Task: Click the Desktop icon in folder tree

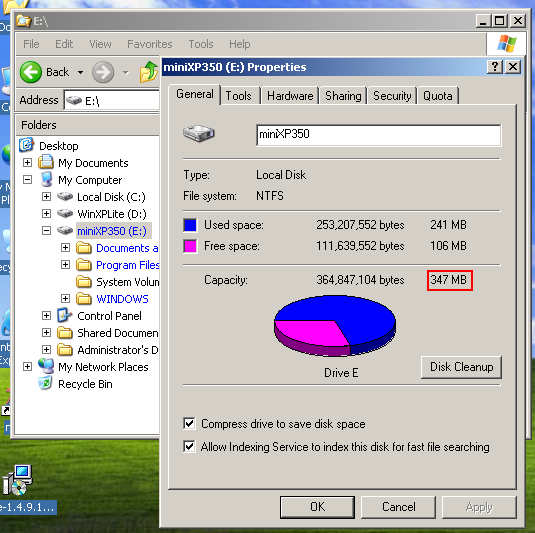Action: pos(27,145)
